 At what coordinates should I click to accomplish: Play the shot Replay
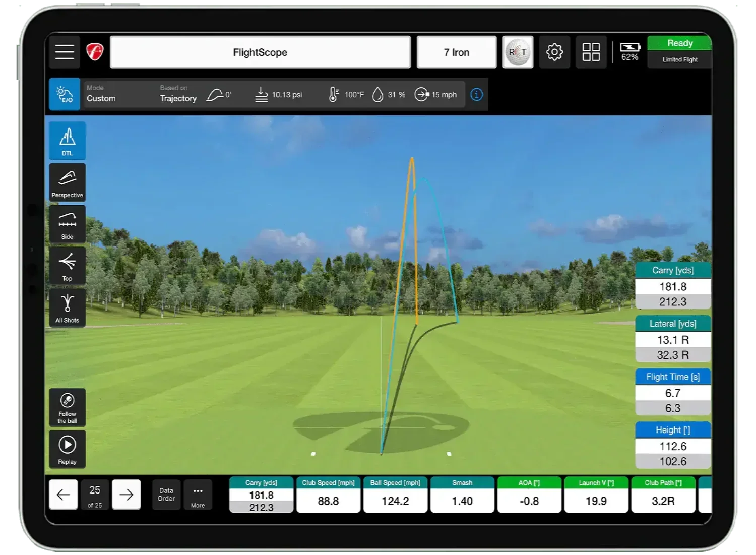click(x=67, y=449)
